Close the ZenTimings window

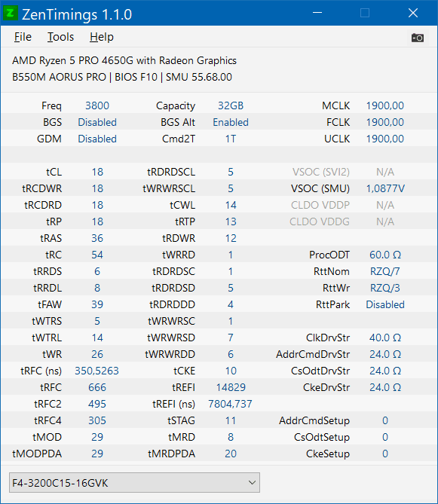pyautogui.click(x=413, y=13)
